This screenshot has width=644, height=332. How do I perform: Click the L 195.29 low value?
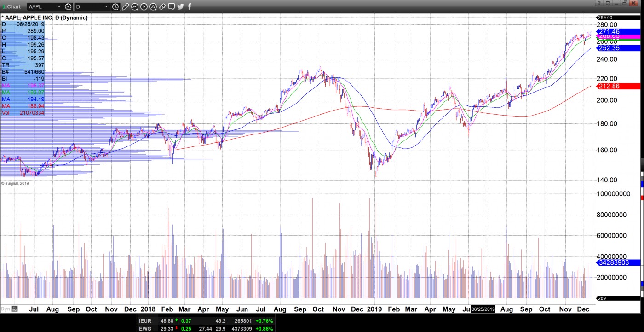tap(35, 52)
